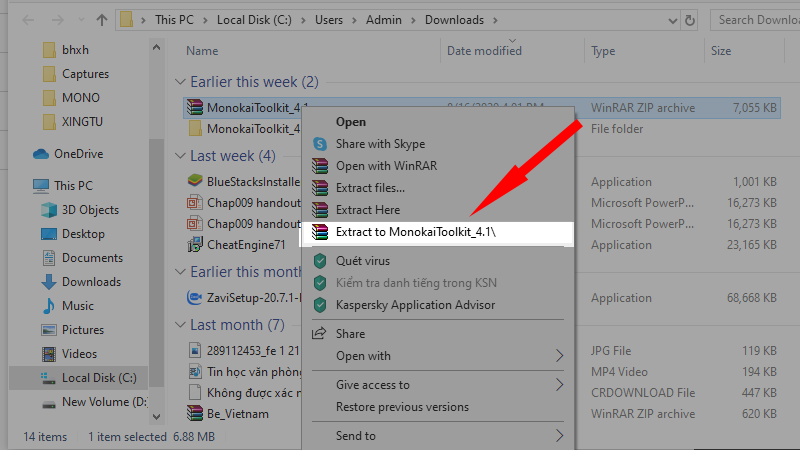Select BlueStacksInstaller application icon
Screen dimensions: 800x450
coord(195,181)
